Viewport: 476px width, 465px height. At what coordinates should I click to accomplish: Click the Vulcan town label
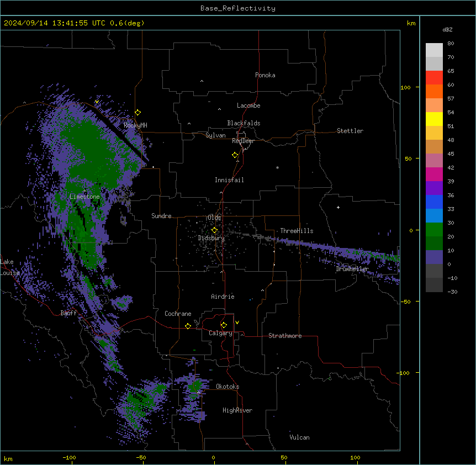[x=300, y=437]
